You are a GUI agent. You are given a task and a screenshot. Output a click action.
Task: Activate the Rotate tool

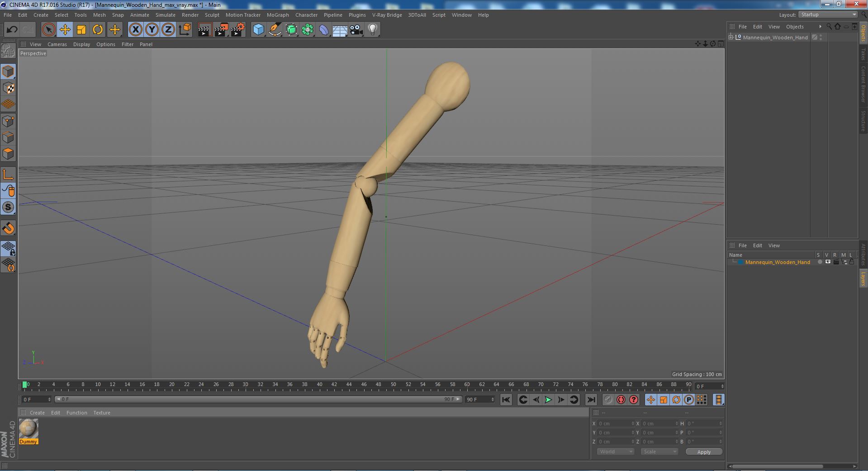tap(98, 30)
